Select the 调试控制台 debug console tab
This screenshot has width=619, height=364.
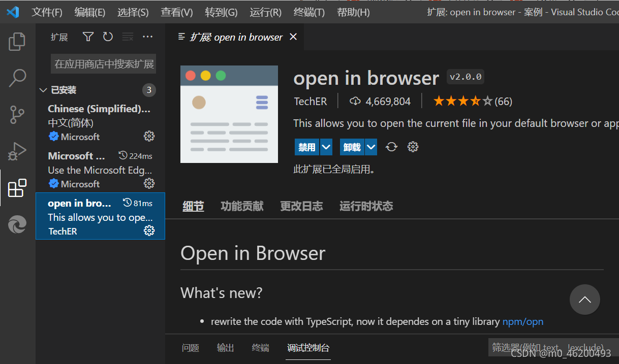click(x=308, y=348)
